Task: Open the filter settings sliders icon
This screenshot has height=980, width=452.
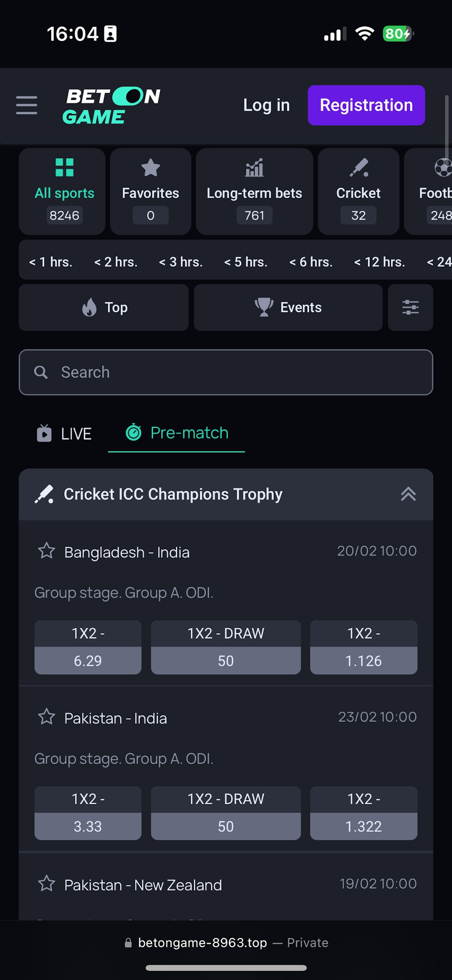Action: pos(410,307)
